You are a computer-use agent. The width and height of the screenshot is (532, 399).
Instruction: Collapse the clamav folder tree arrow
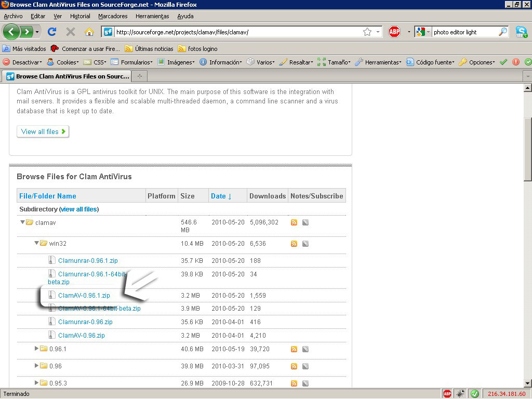click(22, 222)
